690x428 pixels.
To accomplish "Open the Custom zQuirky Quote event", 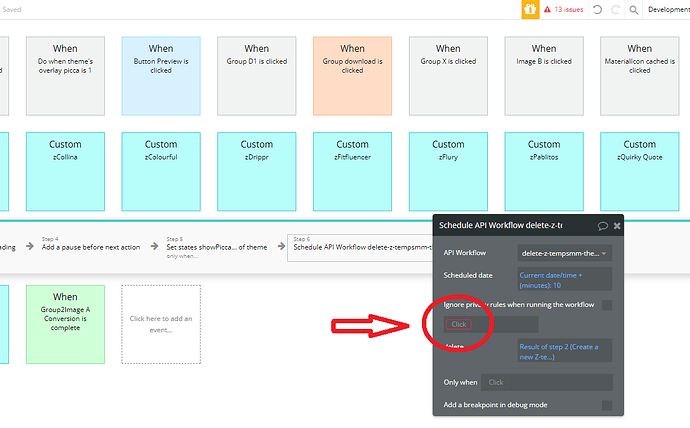I will pyautogui.click(x=639, y=172).
